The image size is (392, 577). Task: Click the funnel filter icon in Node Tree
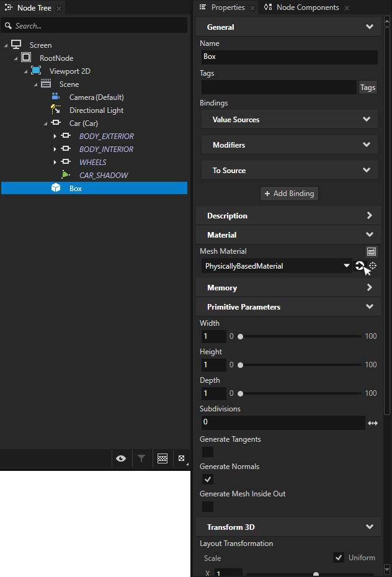point(141,458)
